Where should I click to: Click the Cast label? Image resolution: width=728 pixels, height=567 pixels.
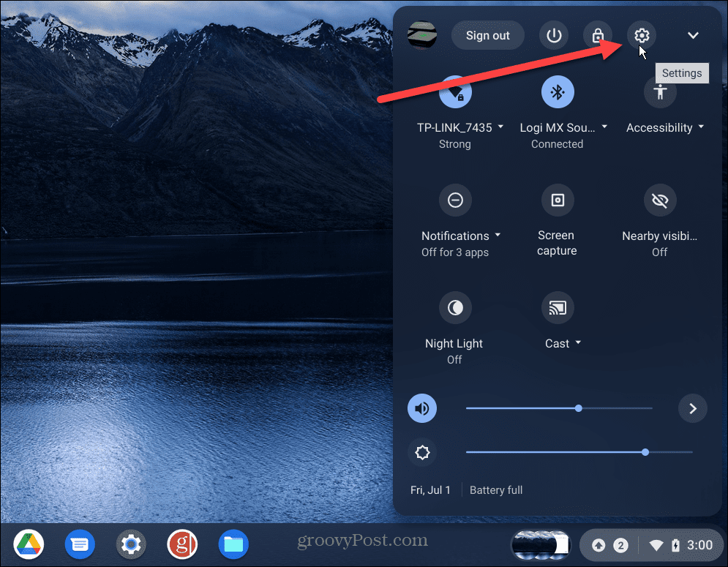(x=557, y=343)
